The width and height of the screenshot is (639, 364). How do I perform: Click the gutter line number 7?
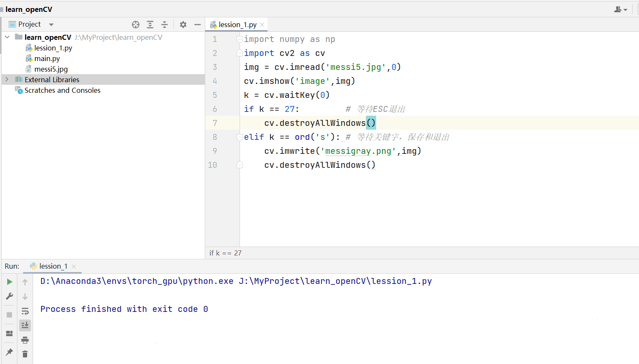(215, 123)
